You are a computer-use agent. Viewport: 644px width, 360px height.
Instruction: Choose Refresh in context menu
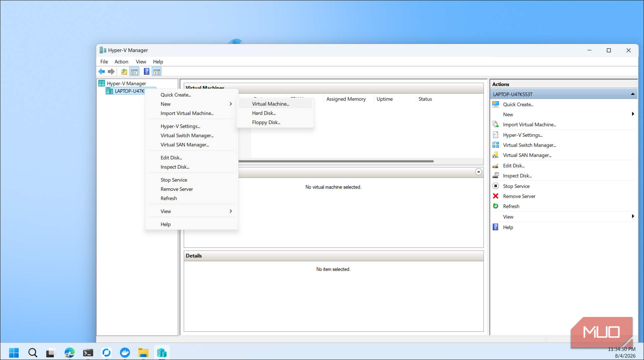[x=192, y=198]
